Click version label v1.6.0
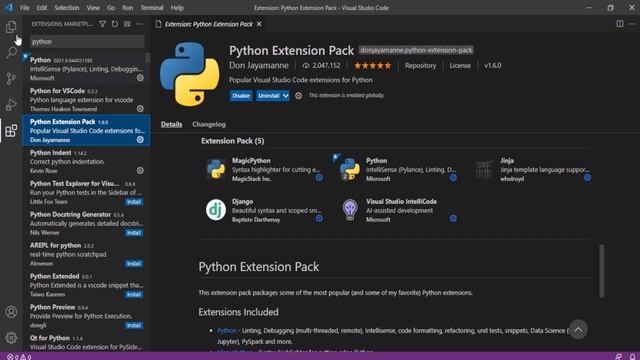 [x=493, y=65]
